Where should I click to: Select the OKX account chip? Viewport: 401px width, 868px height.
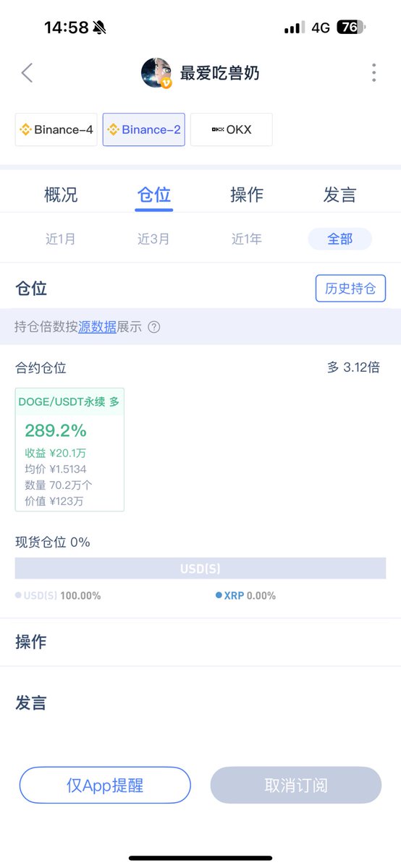click(x=232, y=129)
